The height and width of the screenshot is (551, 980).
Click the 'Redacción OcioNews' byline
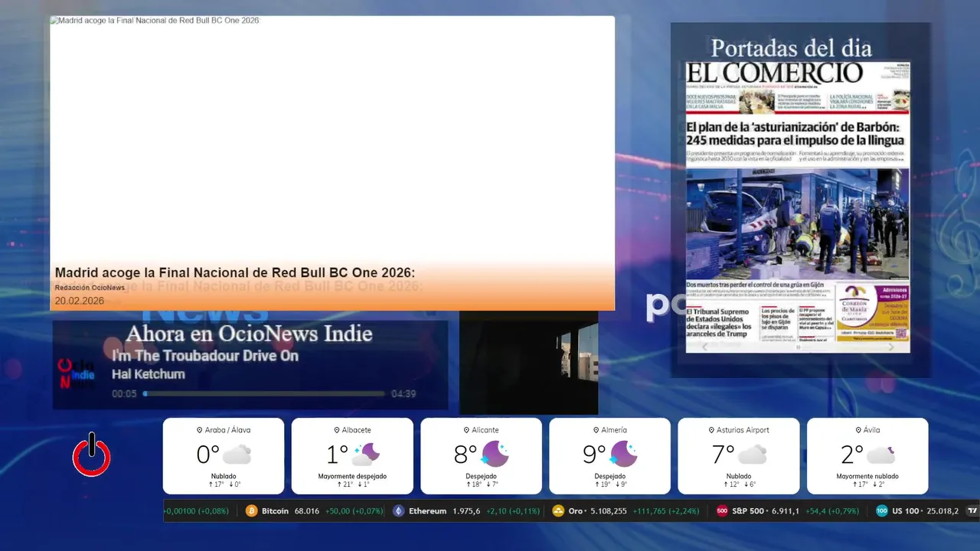[x=90, y=288]
